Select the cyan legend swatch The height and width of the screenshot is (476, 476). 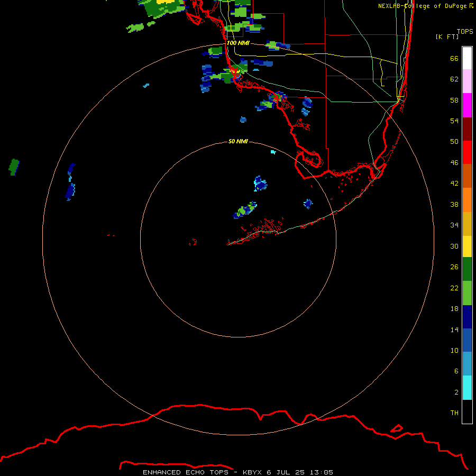click(467, 388)
